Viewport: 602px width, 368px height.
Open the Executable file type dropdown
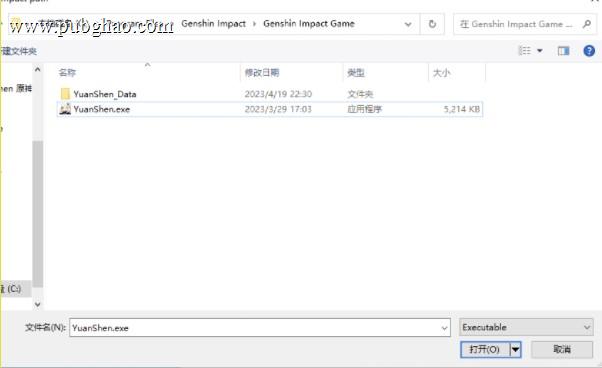(x=526, y=327)
